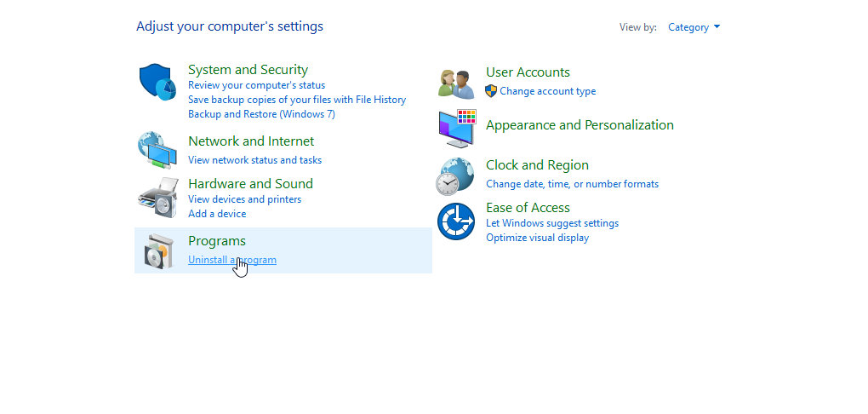The width and height of the screenshot is (868, 414).
Task: Select View network status and tasks
Action: [254, 160]
